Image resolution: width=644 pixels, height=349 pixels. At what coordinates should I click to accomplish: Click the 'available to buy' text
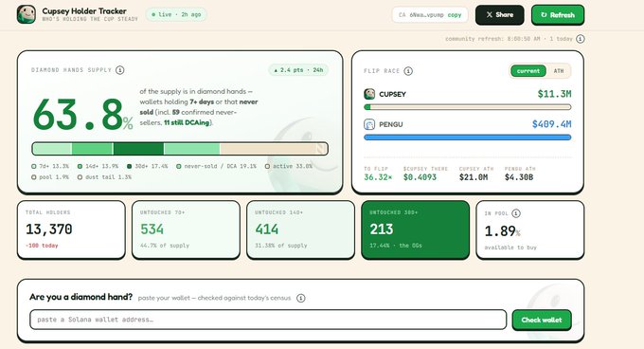[x=510, y=248]
